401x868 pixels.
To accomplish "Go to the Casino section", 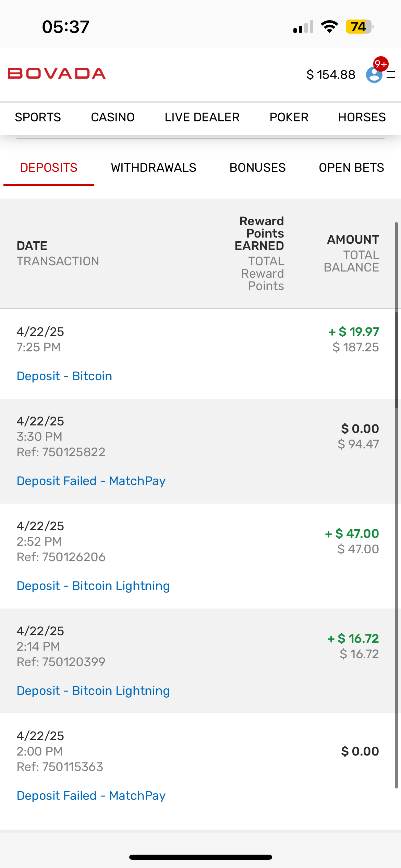I will coord(112,117).
